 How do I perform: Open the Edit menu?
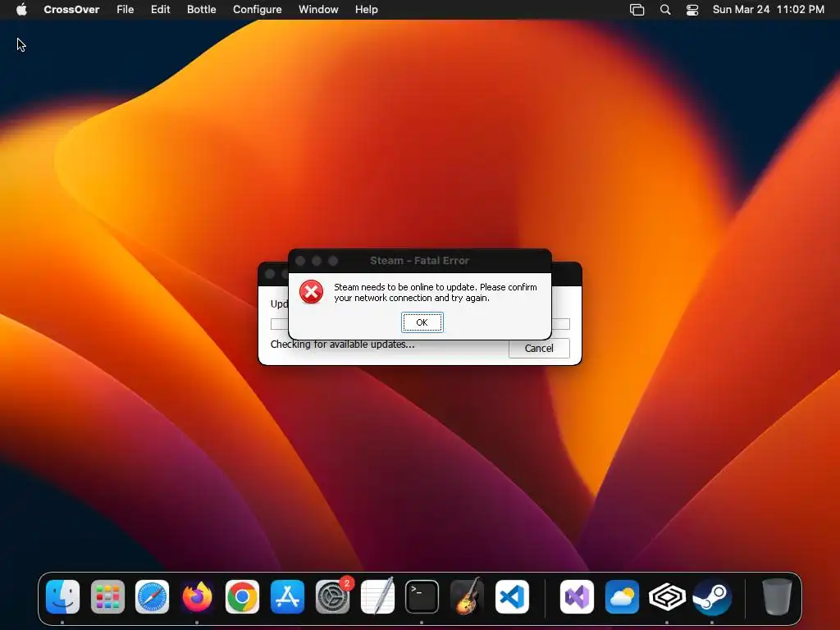pos(160,10)
